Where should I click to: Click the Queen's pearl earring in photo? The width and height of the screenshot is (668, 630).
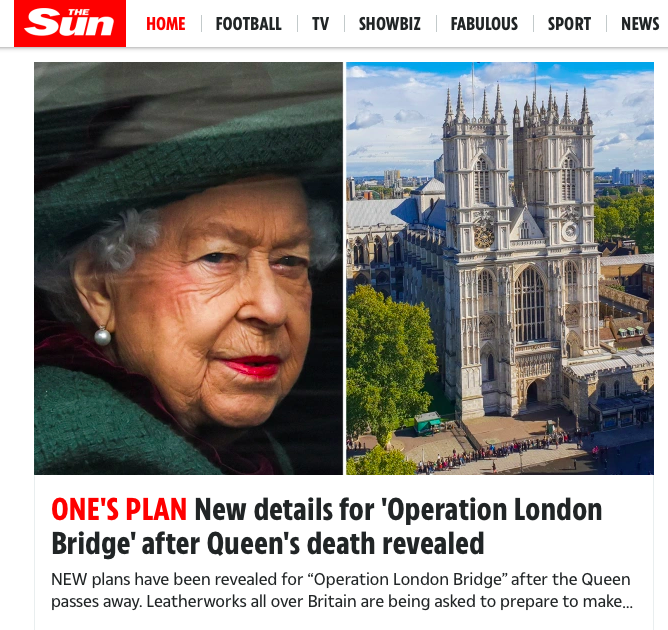[102, 336]
